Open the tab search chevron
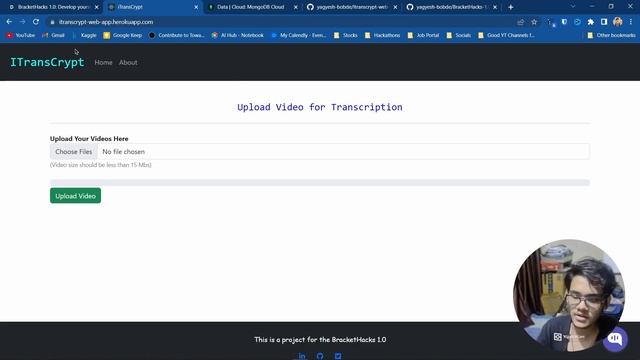 tap(573, 7)
